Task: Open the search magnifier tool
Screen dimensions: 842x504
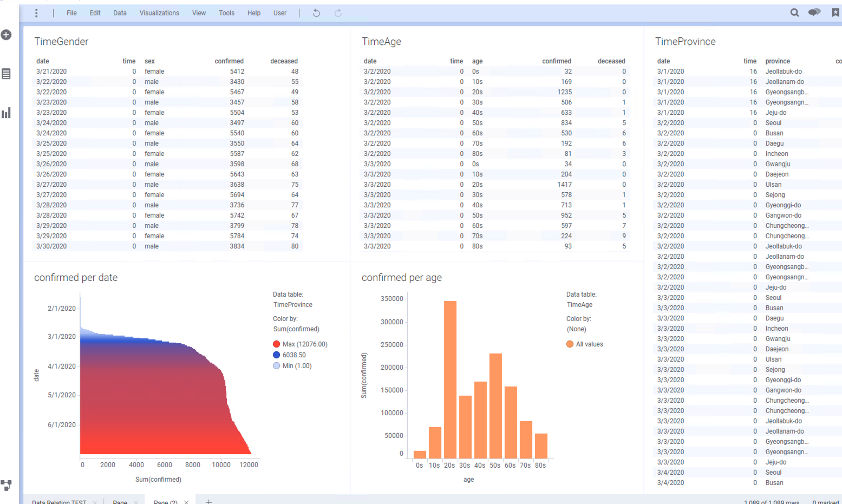Action: (x=794, y=12)
